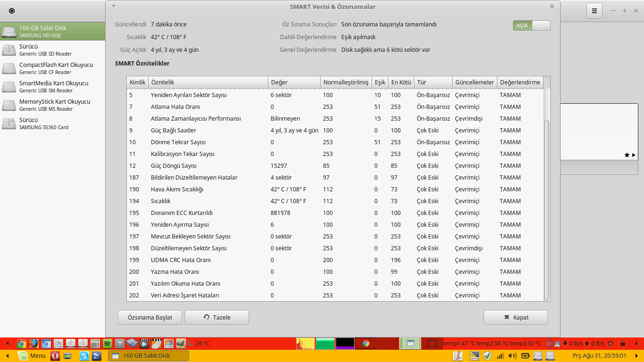This screenshot has height=362, width=644.
Task: Open Firefox from the panel launcher
Action: click(x=33, y=344)
